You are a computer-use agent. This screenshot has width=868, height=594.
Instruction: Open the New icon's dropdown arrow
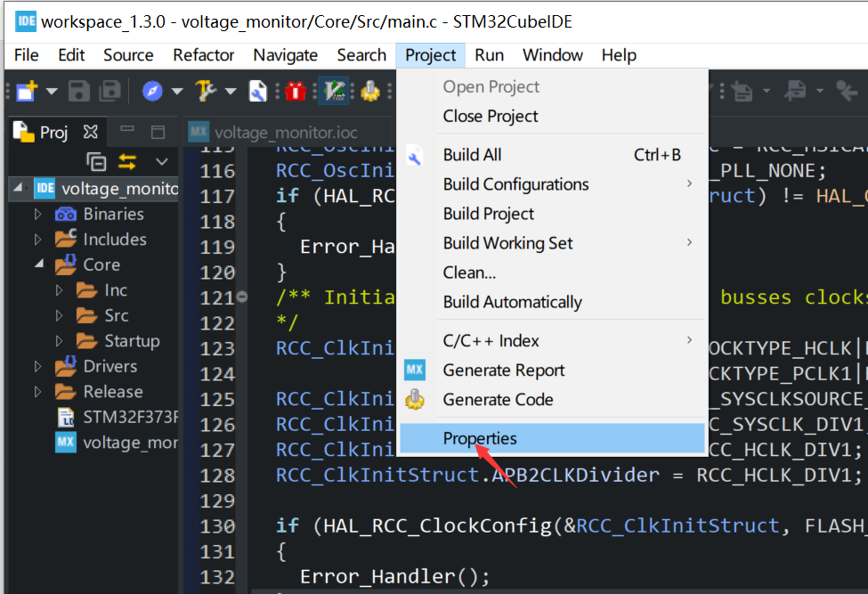tap(51, 90)
